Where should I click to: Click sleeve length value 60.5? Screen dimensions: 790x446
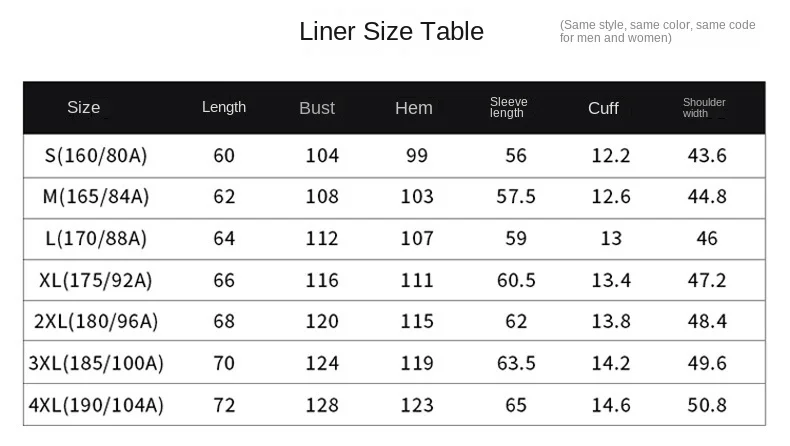[516, 280]
